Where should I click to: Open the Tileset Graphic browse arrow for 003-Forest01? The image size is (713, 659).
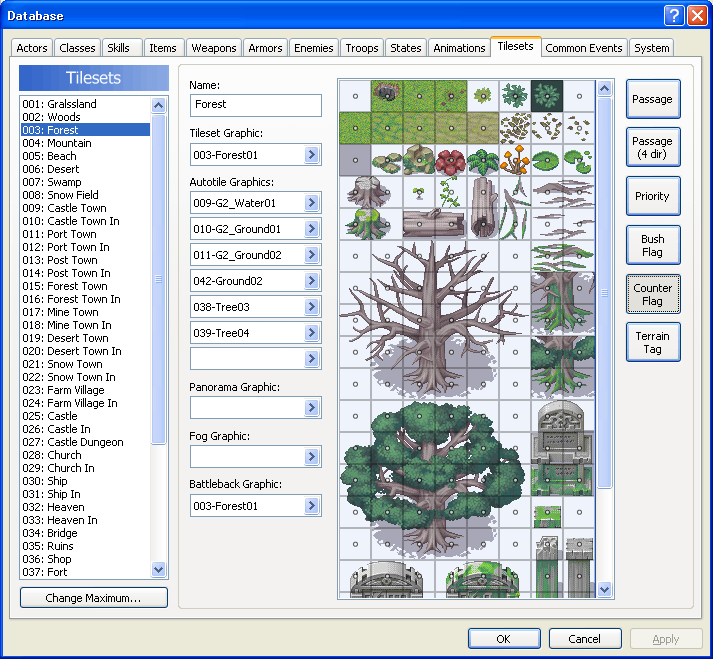coord(312,155)
